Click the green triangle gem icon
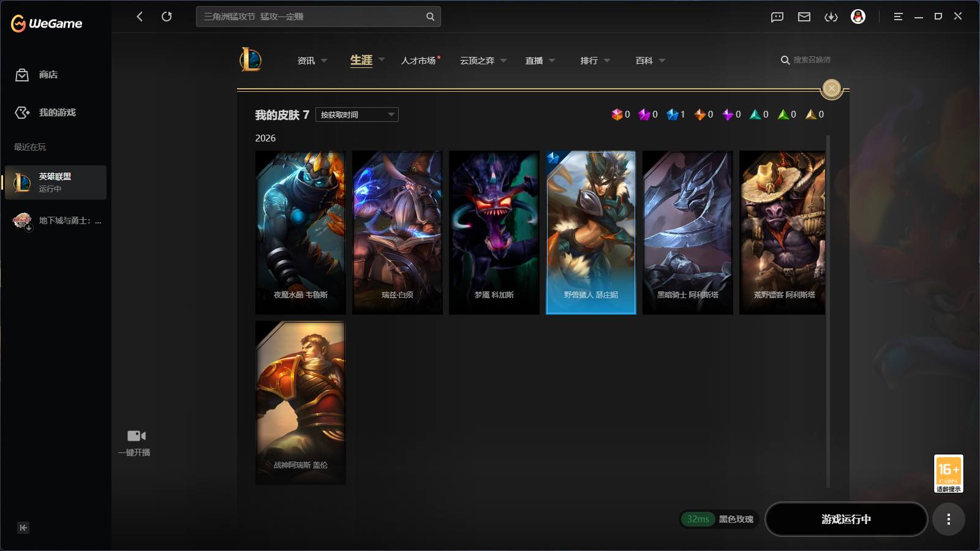 (783, 114)
